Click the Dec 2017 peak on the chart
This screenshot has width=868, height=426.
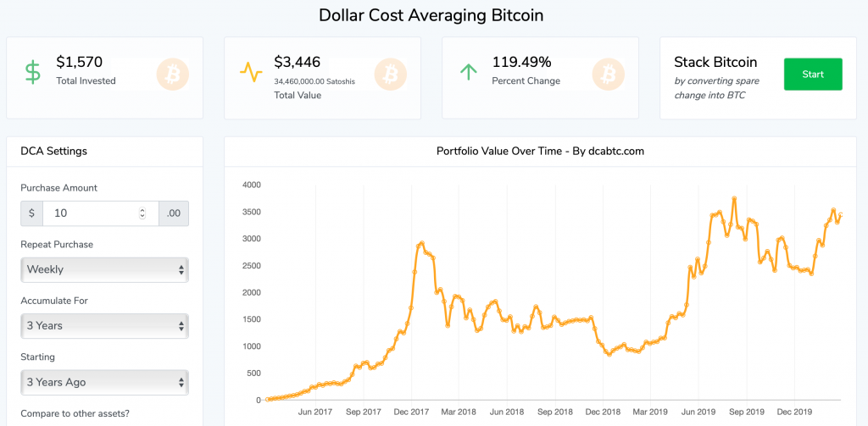422,244
